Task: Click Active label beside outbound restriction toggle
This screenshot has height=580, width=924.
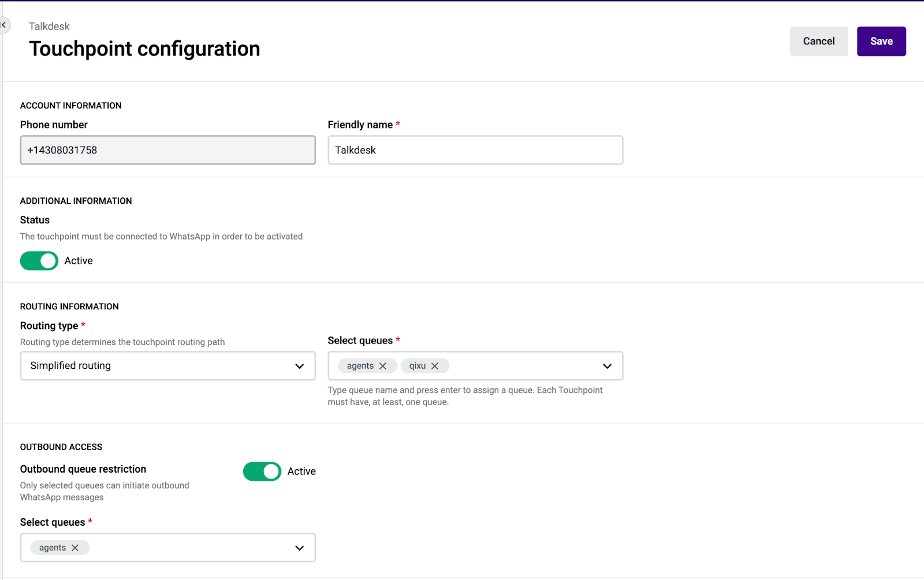Action: click(301, 472)
